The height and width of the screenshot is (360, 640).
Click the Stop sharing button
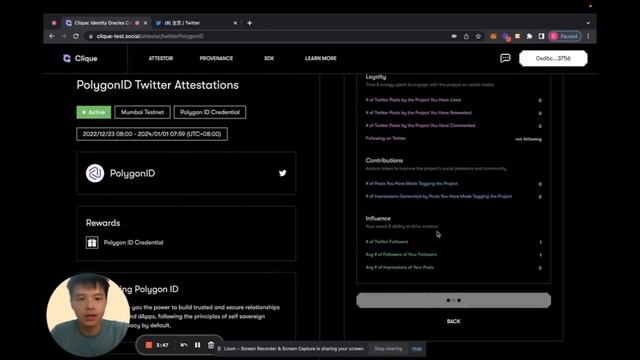point(388,349)
